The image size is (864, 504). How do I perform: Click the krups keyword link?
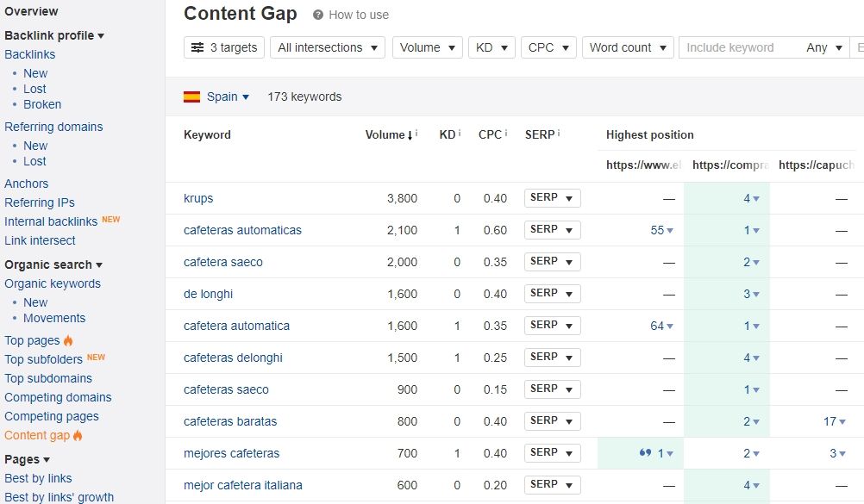pyautogui.click(x=198, y=197)
